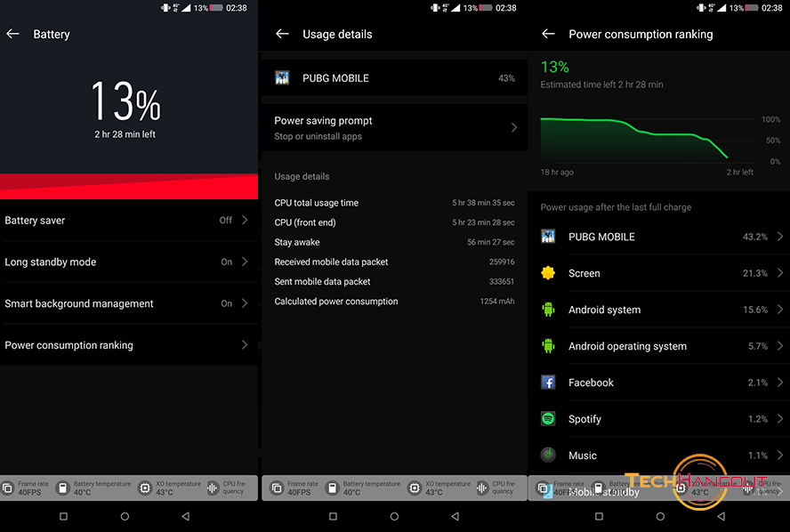Screen dimensions: 790x532
Task: Open the Power saving prompt chevron
Action: click(514, 127)
